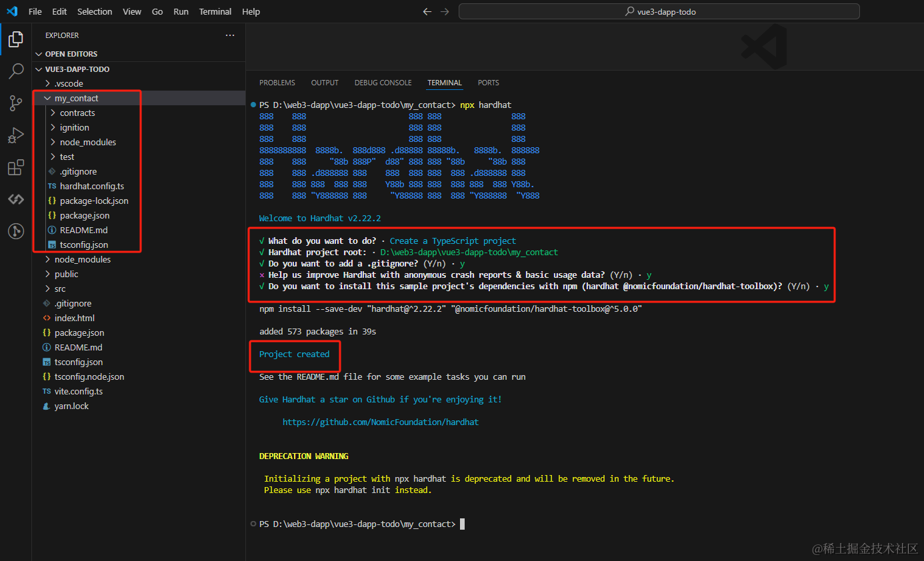
Task: Open the circular Git-branch icon in activity bar
Action: 15,231
